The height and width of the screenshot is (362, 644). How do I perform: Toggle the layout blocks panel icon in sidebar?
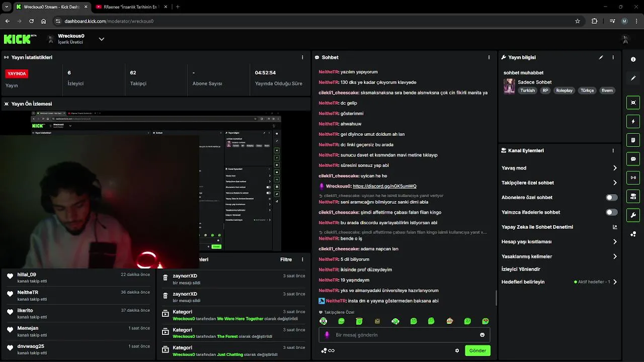[x=633, y=196]
